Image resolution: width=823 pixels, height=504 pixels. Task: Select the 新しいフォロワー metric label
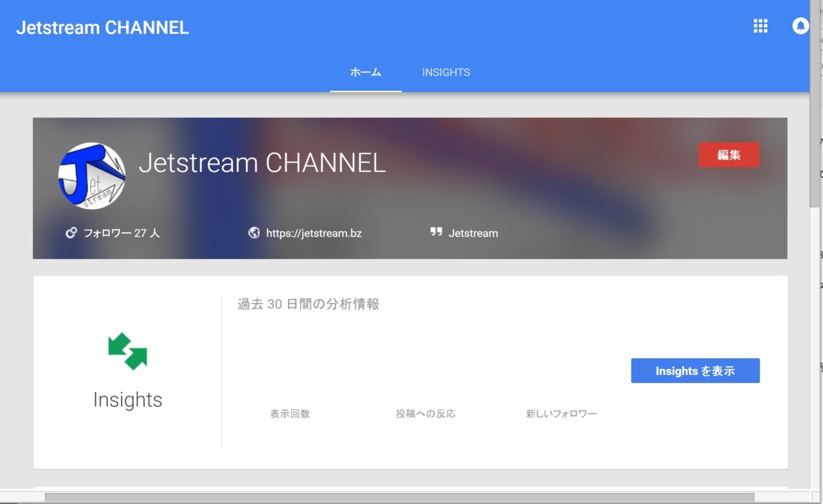561,414
